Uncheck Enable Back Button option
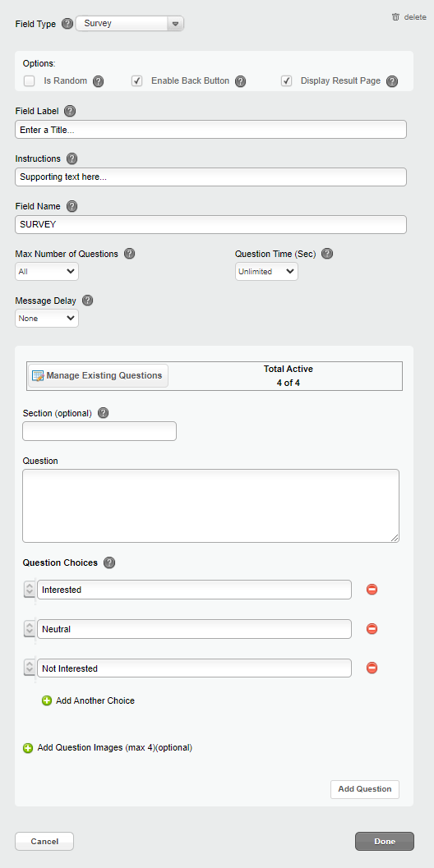The image size is (434, 868). pyautogui.click(x=137, y=80)
